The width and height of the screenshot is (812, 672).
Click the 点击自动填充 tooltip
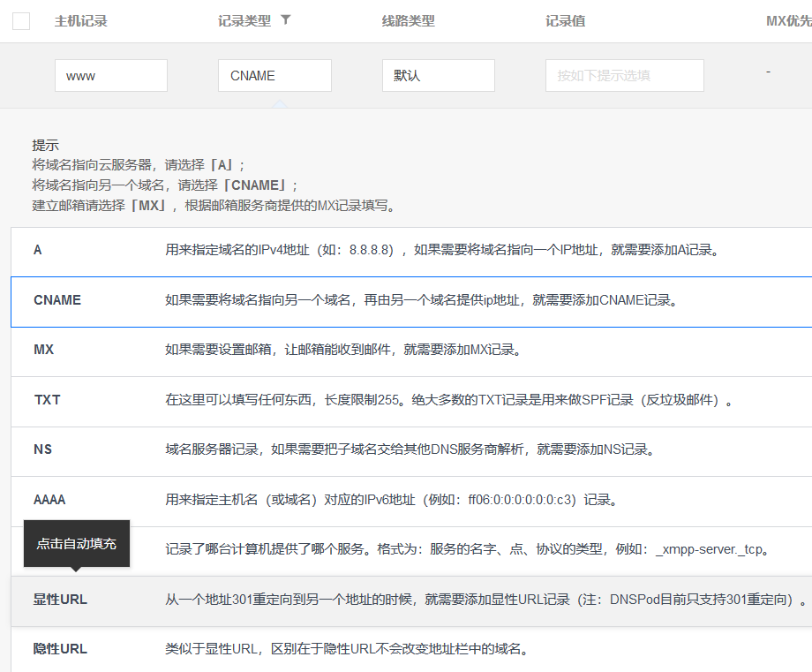[x=76, y=544]
